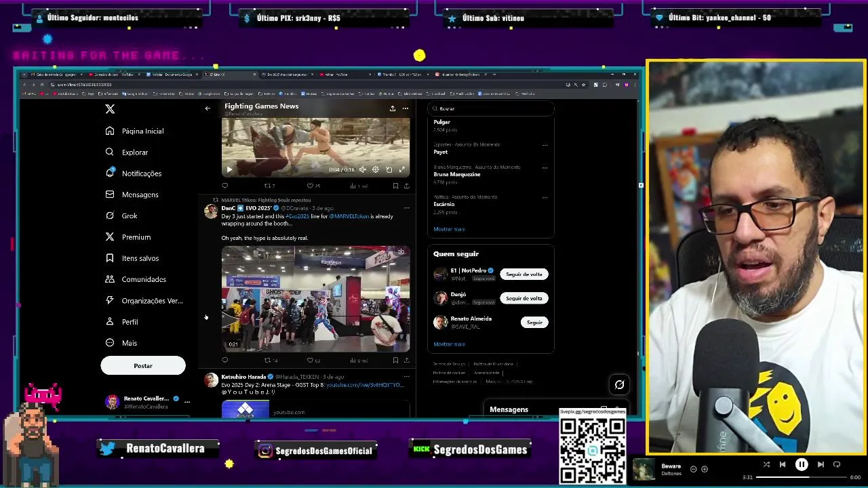Follow Renato Almeida
This screenshot has height=488, width=868.
(x=534, y=323)
